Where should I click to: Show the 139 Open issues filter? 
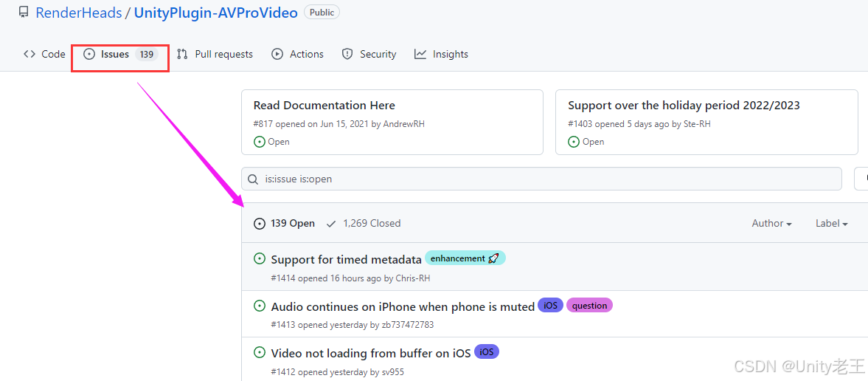(x=285, y=224)
